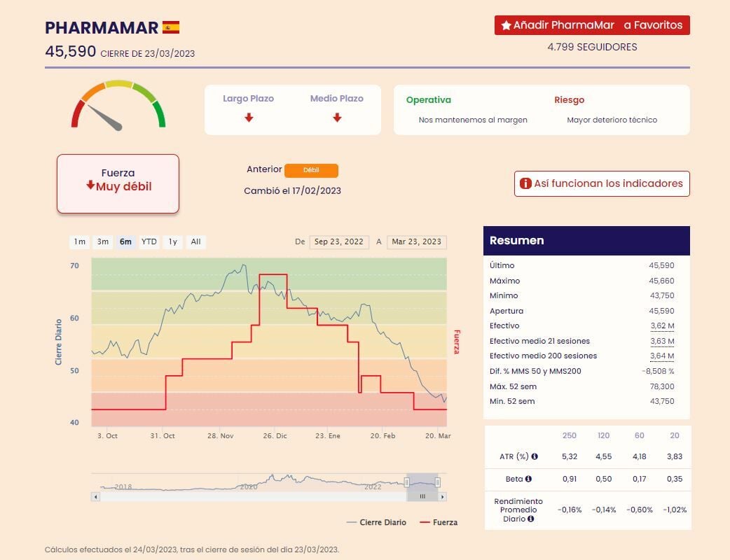The width and height of the screenshot is (730, 560).
Task: Click the Máx. 52 sem value 78,300
Action: [662, 386]
